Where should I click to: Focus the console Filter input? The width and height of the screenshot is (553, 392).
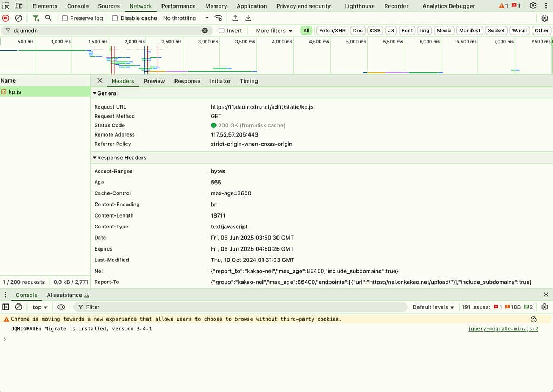coord(240,307)
